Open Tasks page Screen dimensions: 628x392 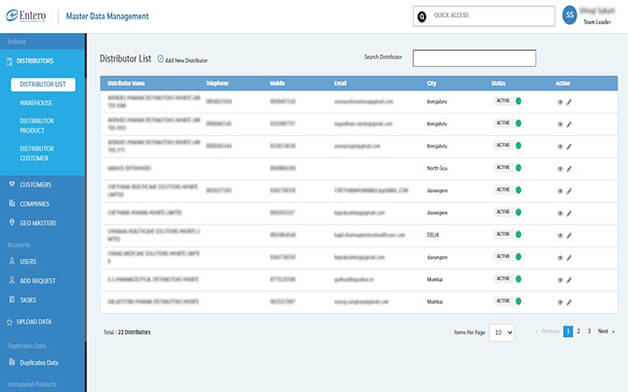[x=28, y=300]
